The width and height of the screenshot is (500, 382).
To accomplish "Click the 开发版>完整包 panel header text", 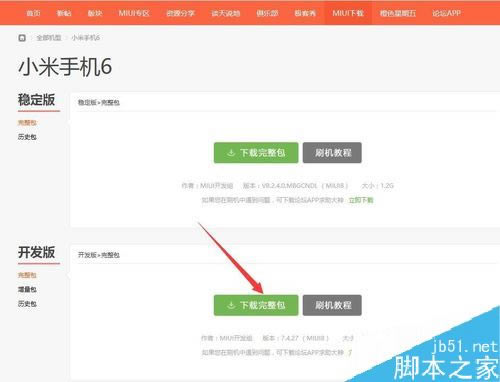I will pyautogui.click(x=99, y=255).
